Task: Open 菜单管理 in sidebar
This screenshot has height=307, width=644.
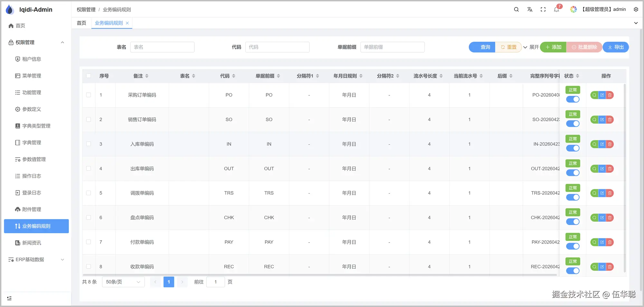Action: coord(36,76)
